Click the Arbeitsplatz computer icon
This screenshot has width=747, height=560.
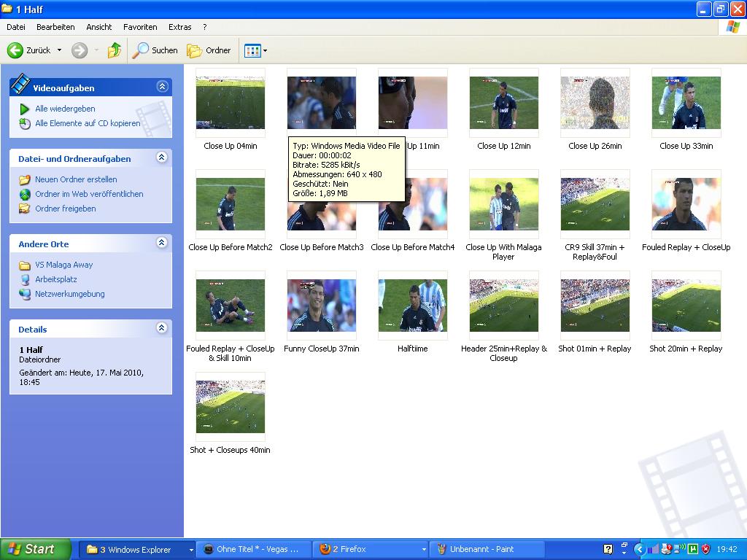tap(25, 279)
